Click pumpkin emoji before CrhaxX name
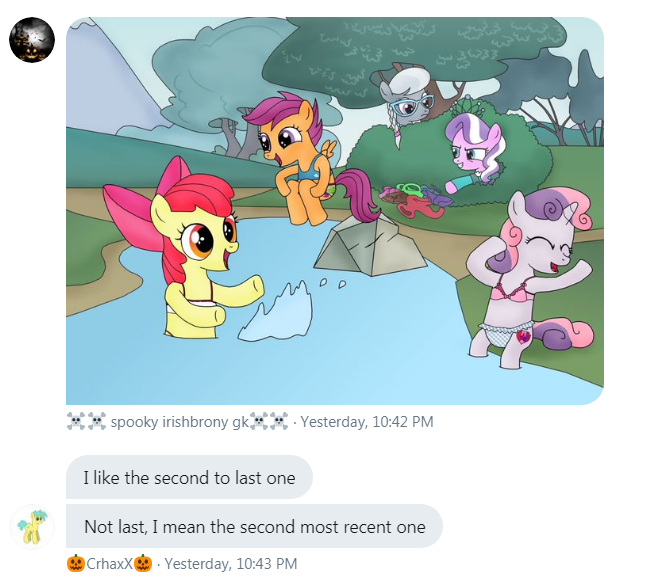 coord(76,563)
